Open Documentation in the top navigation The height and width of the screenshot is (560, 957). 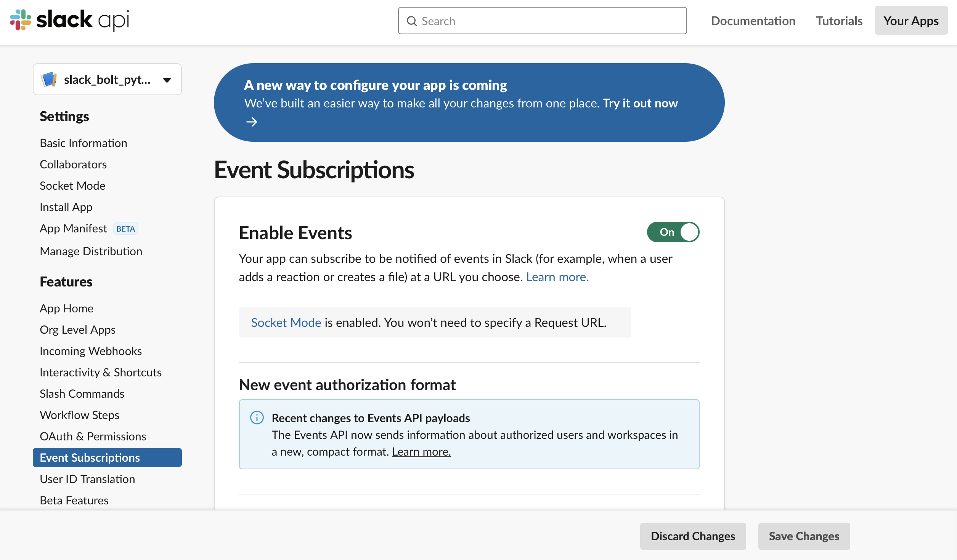753,21
